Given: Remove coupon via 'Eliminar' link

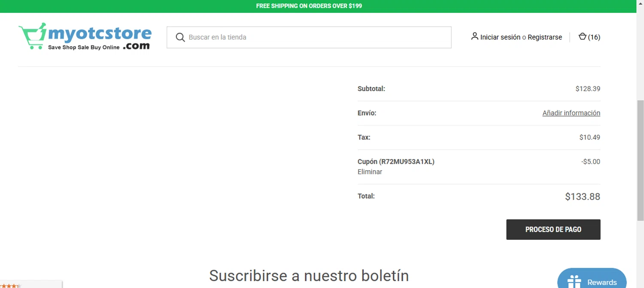Looking at the screenshot, I should coord(370,172).
